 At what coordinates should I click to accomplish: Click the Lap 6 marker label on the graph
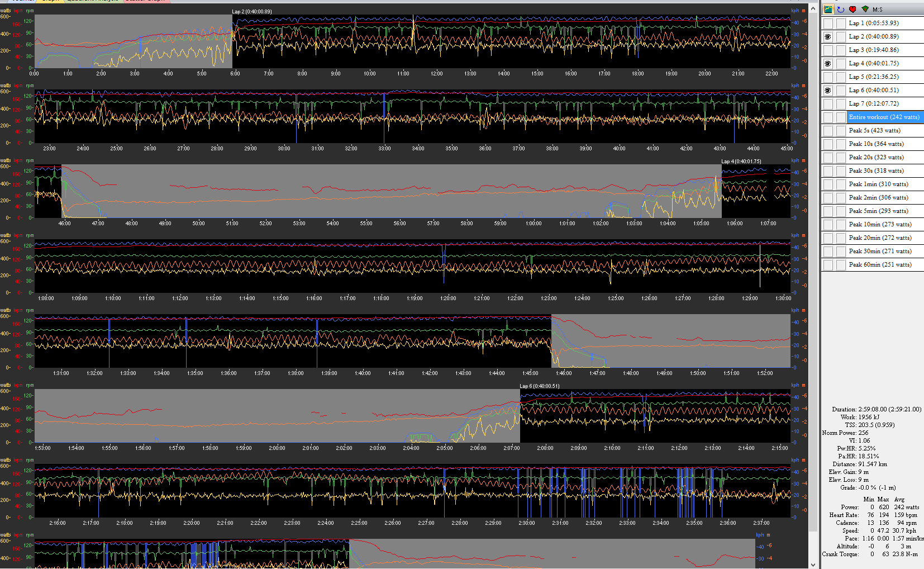point(540,386)
